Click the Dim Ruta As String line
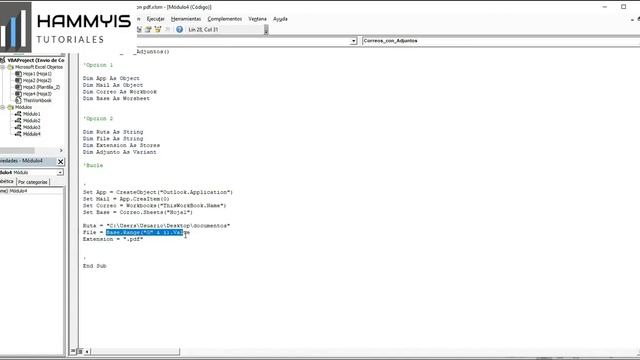Screen dimensions: 640x360 tap(113, 132)
